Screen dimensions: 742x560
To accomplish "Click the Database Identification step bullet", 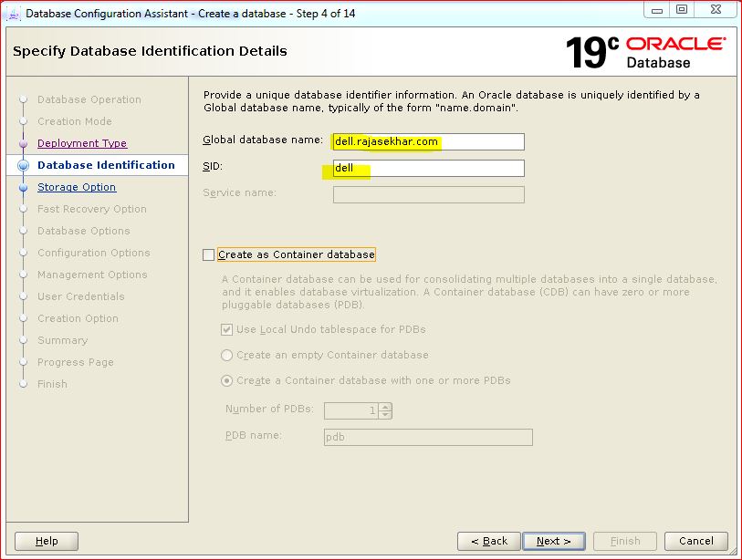I will [x=24, y=166].
